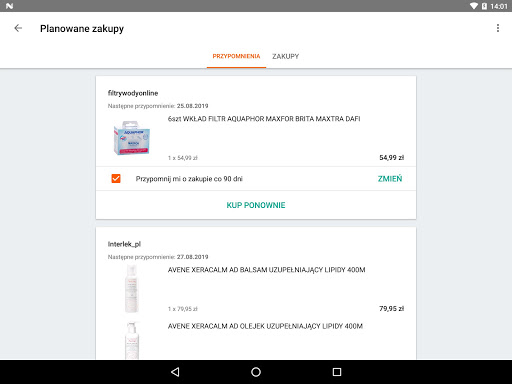Select the PRZYPOMNIENIA tab
Screen dimensions: 512x384
(x=236, y=56)
